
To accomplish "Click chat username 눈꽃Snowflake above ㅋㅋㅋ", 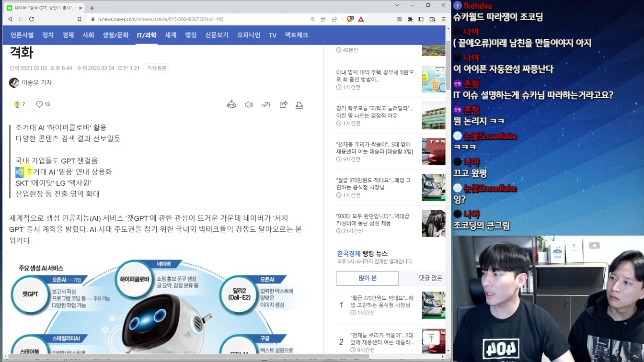I will coord(490,136).
